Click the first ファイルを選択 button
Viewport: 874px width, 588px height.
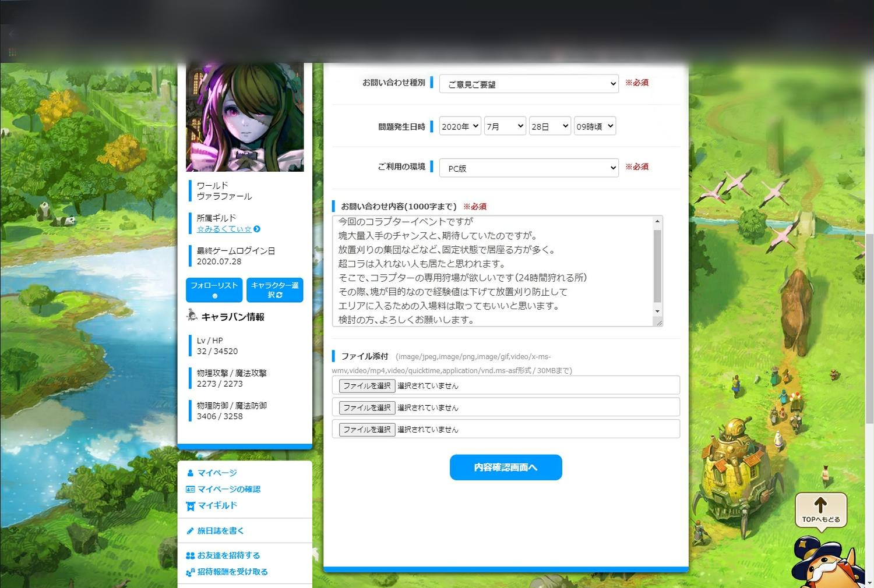[x=367, y=385]
